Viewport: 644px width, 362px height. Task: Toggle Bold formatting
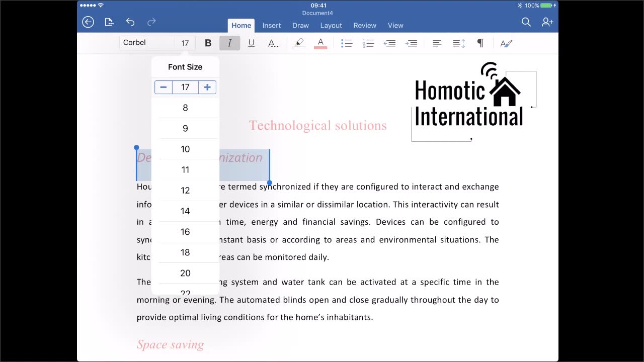click(208, 43)
